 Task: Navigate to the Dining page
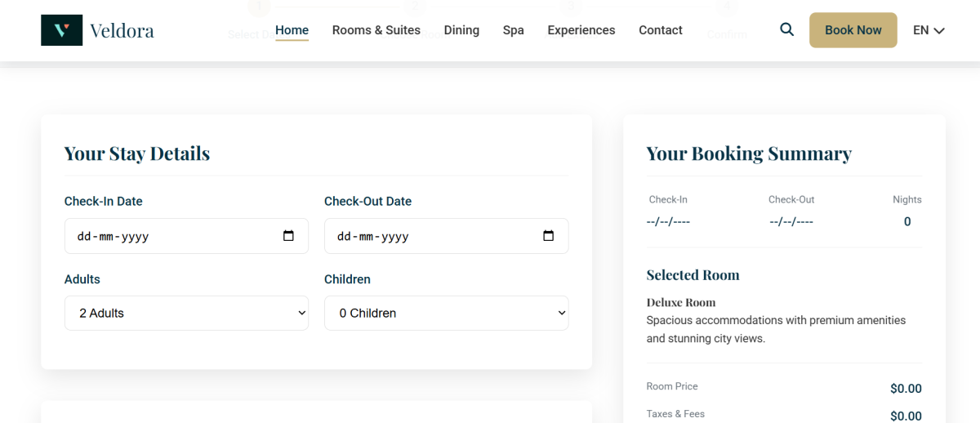click(x=461, y=30)
